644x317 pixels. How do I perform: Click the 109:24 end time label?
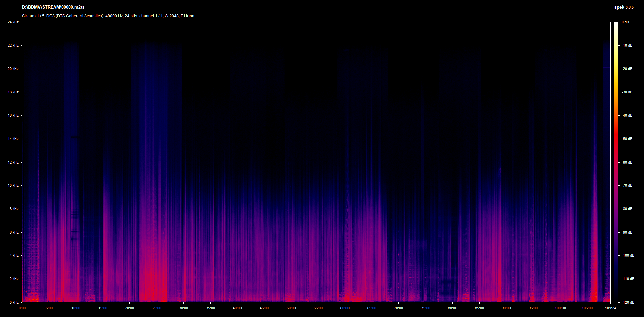tap(610, 308)
